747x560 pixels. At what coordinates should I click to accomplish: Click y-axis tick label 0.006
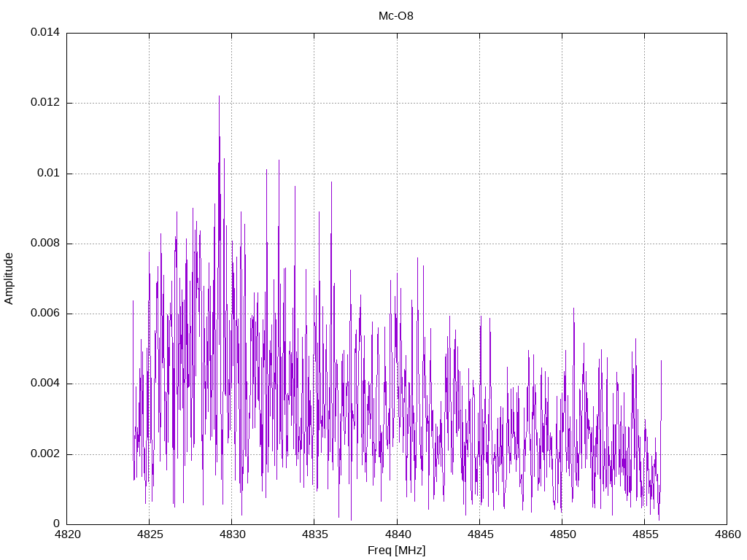tap(45, 314)
